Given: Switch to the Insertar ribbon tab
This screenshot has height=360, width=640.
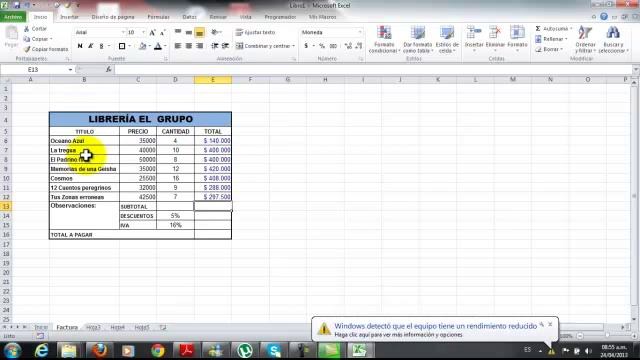Looking at the screenshot, I should pyautogui.click(x=69, y=17).
